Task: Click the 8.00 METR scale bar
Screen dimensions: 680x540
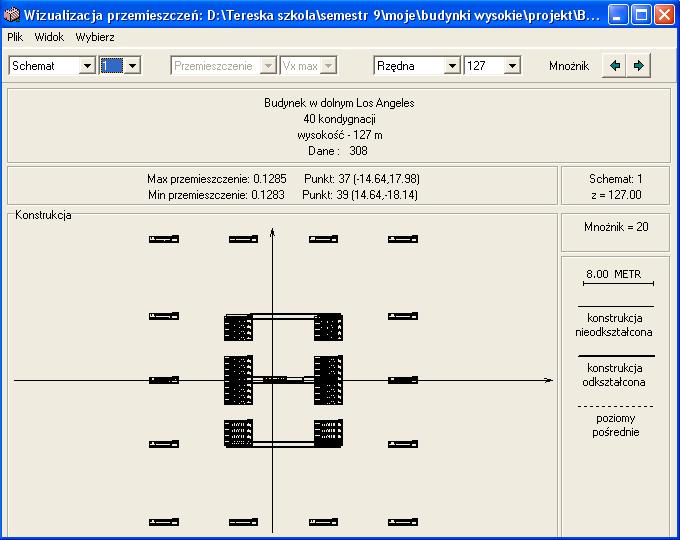Action: [x=618, y=284]
